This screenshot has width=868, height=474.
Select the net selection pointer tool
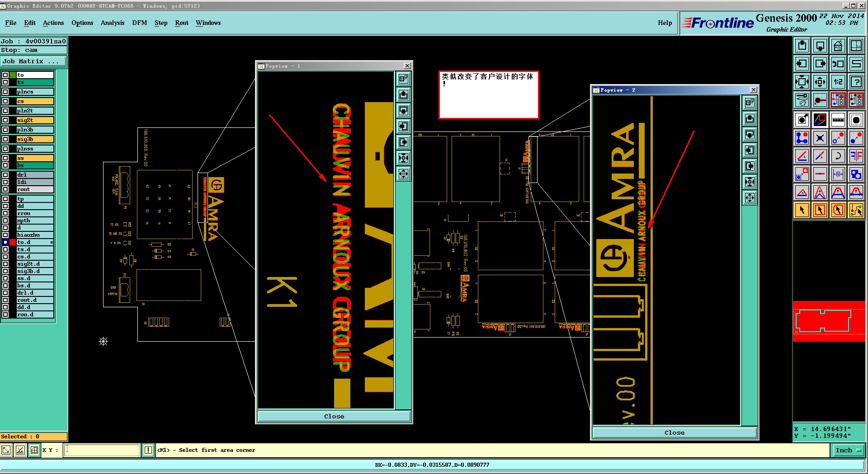pyautogui.click(x=856, y=210)
